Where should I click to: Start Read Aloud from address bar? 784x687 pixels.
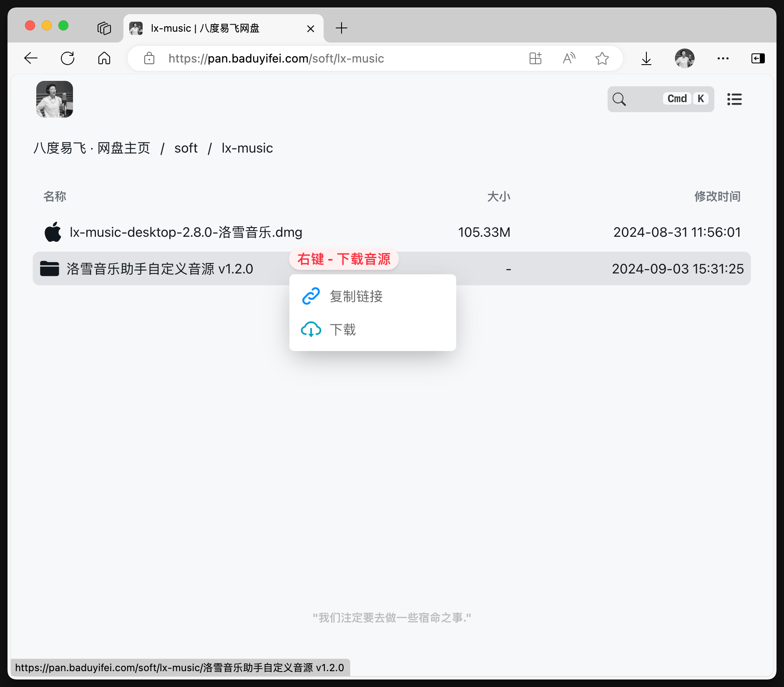click(569, 58)
